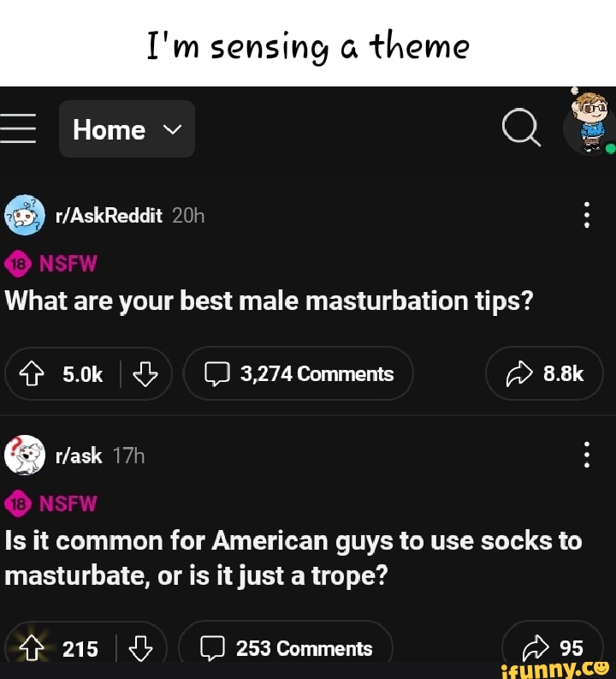Open the post about best male tips
The image size is (616, 679).
pos(269,301)
